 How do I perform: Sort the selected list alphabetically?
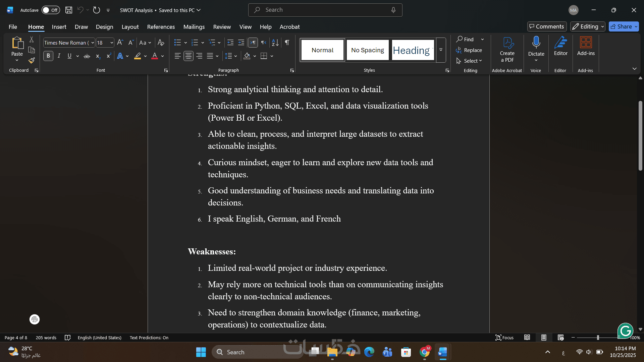pos(275,43)
